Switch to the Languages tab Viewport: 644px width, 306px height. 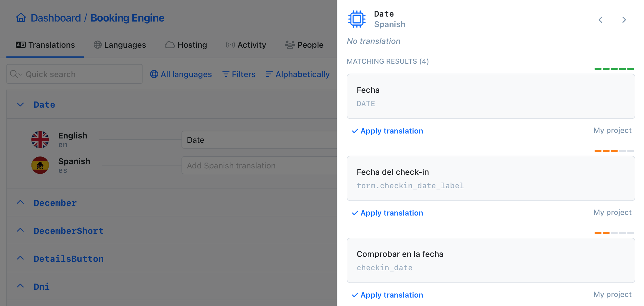click(120, 45)
